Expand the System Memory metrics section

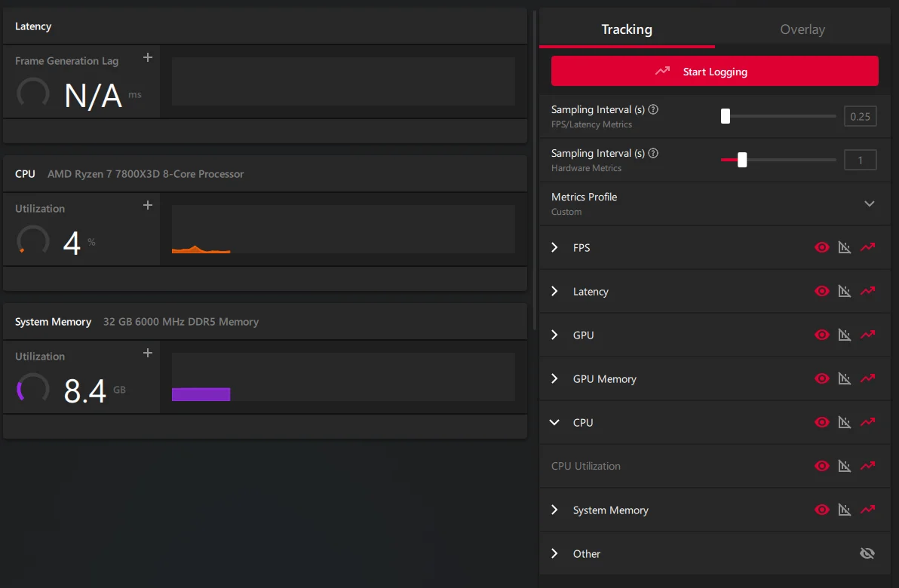click(554, 510)
